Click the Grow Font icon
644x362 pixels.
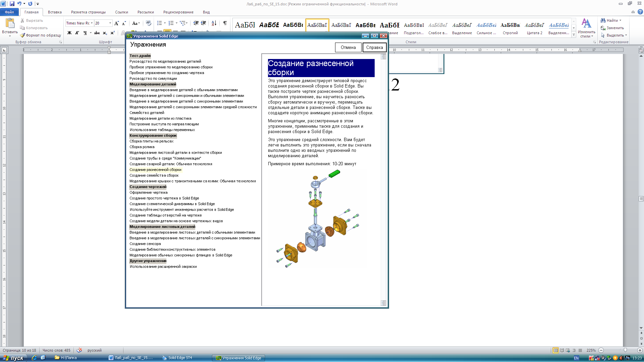pyautogui.click(x=116, y=23)
